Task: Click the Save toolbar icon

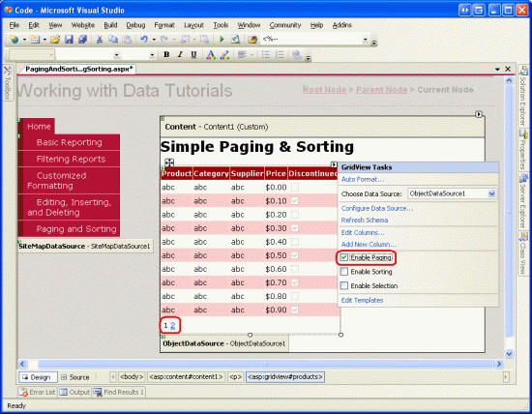Action: click(69, 40)
